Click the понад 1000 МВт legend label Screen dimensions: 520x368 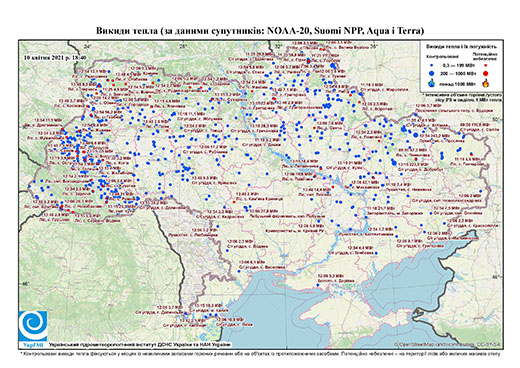coord(458,83)
